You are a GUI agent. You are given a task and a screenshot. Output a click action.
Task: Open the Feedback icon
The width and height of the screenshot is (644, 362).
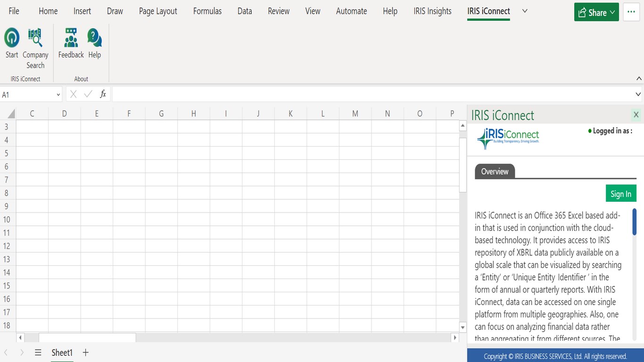pyautogui.click(x=71, y=43)
